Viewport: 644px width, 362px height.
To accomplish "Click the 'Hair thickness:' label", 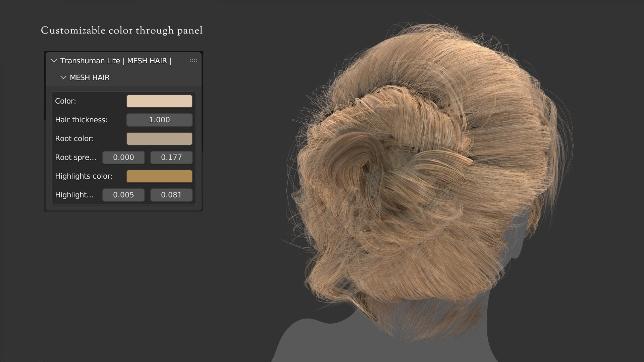I will (x=81, y=120).
